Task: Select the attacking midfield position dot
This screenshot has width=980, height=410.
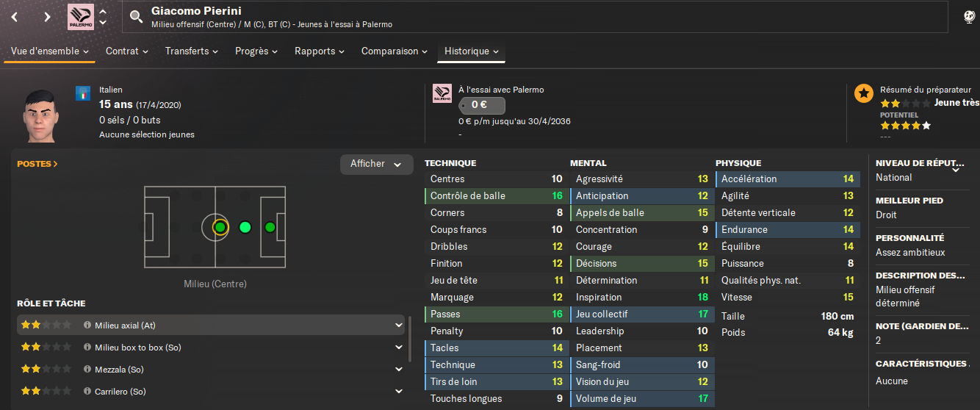Action: (245, 227)
